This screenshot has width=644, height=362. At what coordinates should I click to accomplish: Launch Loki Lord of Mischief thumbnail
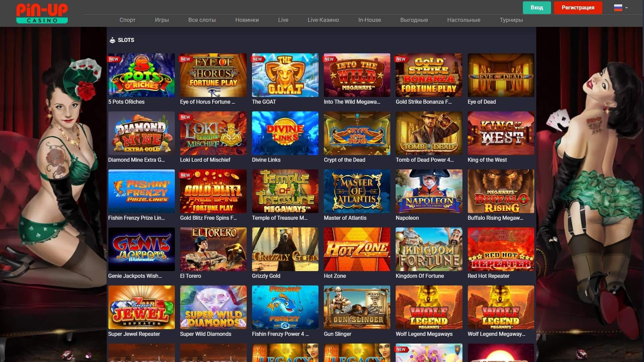pos(213,133)
